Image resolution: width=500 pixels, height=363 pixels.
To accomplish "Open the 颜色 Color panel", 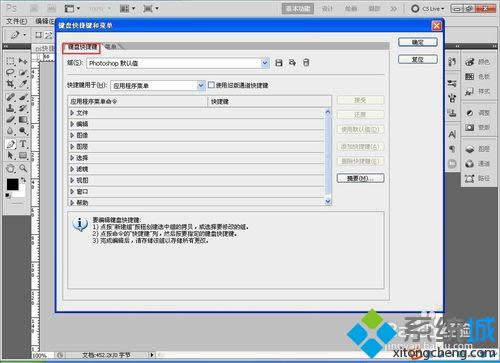I will [x=477, y=62].
